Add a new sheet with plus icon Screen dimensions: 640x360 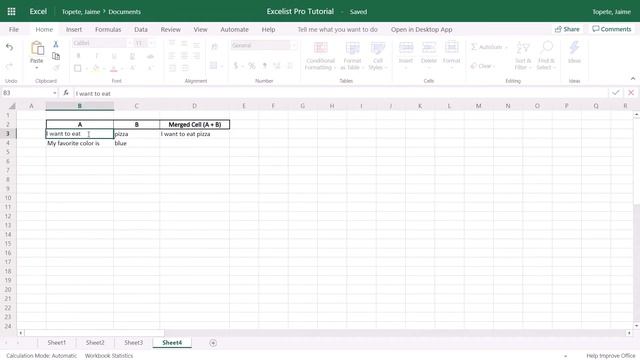pos(213,343)
